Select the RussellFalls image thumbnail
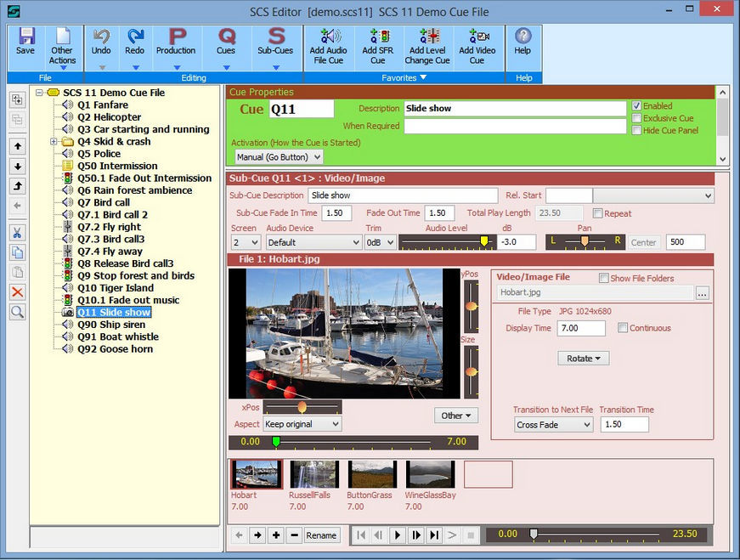This screenshot has height=560, width=740. point(314,474)
